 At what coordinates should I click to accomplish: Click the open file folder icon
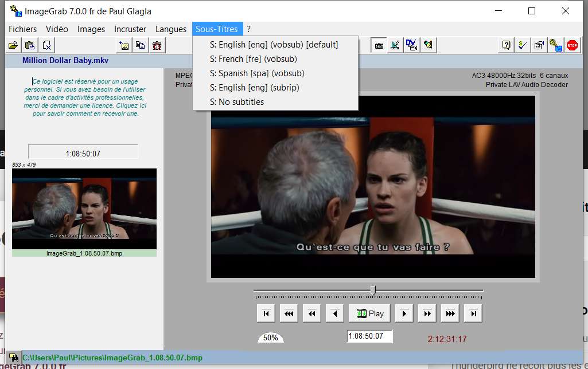[x=13, y=45]
